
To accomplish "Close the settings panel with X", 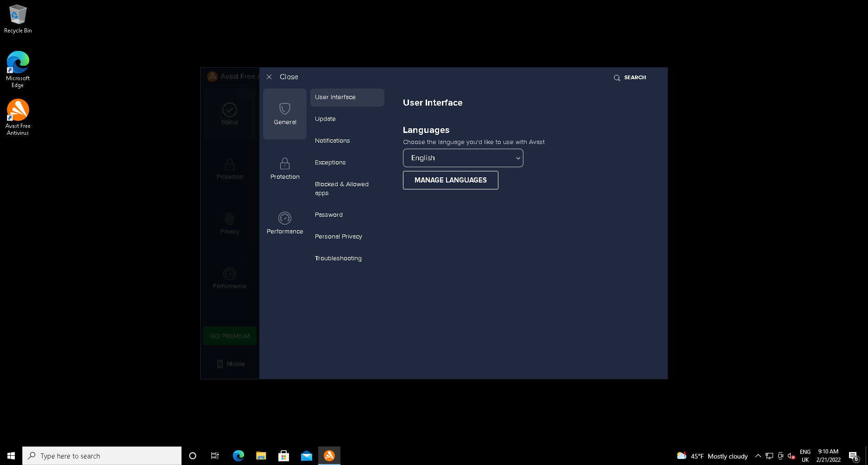I will point(269,77).
